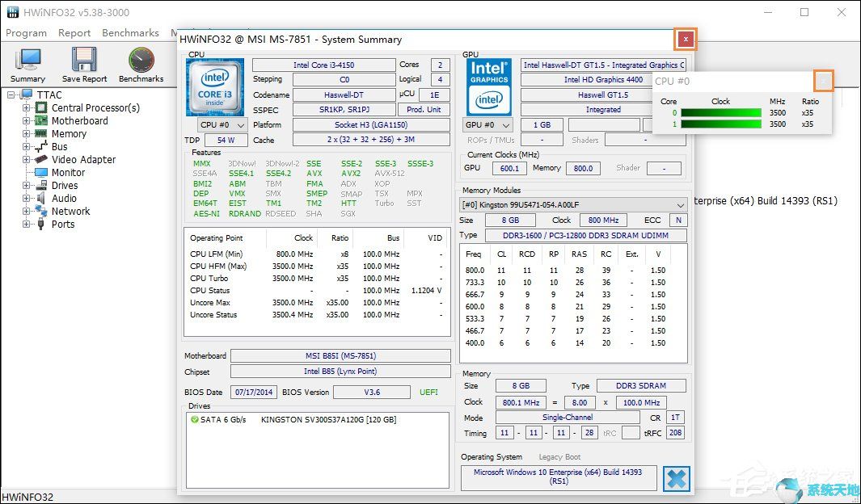This screenshot has width=861, height=504.
Task: Click the Motherboard icon in tree
Action: tap(41, 120)
